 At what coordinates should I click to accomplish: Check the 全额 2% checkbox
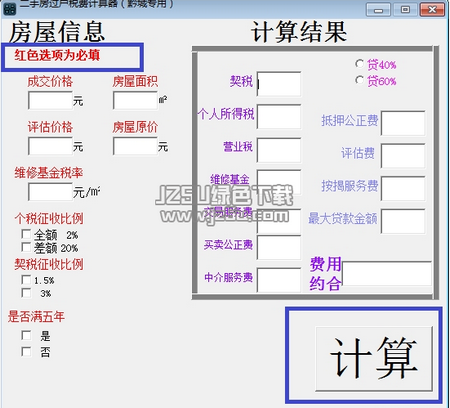26,234
